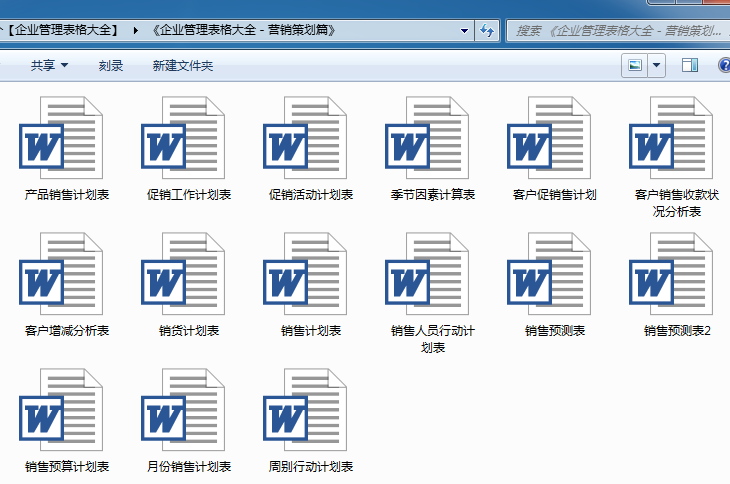Open the help button in the toolbar
The image size is (730, 484).
pos(724,65)
